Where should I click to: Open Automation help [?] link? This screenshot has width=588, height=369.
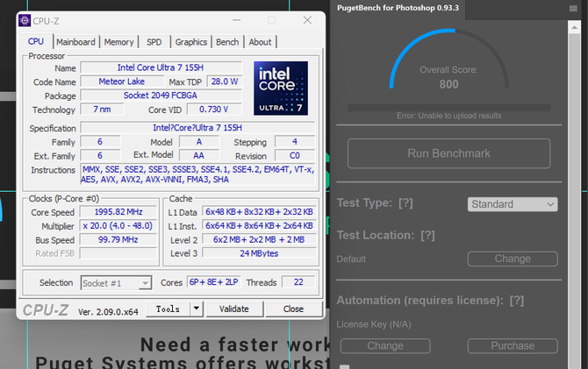click(x=517, y=301)
